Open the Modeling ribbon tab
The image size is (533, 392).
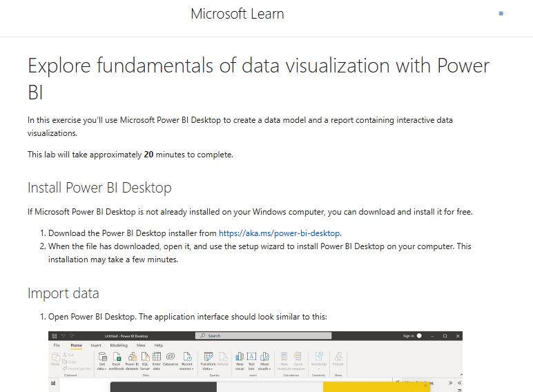[119, 345]
